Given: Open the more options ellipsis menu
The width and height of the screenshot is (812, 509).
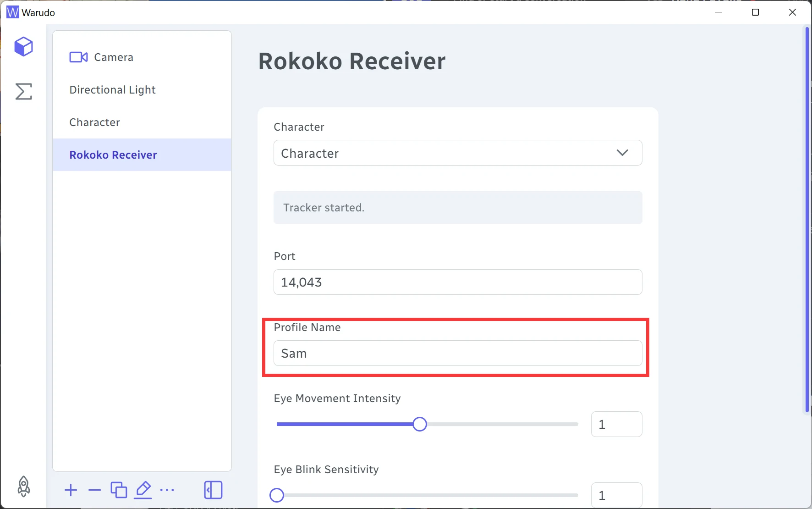Looking at the screenshot, I should [167, 490].
